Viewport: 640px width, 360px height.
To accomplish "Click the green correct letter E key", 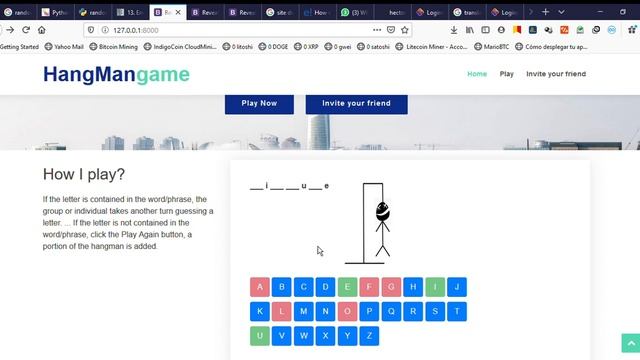I will tap(347, 287).
